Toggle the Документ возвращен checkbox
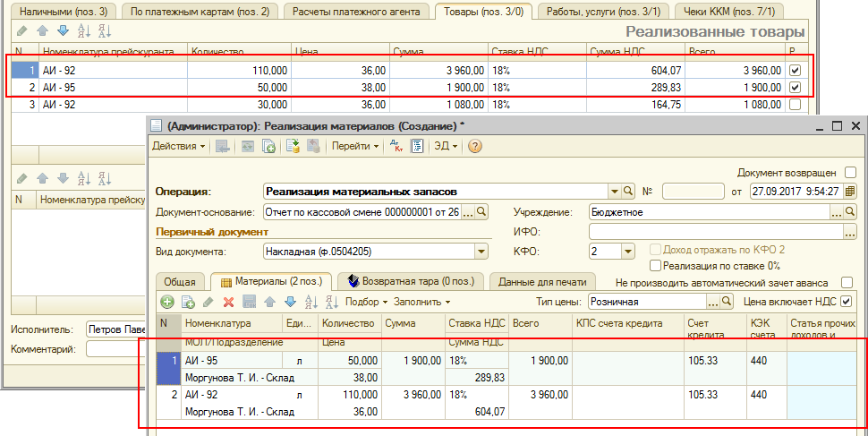The height and width of the screenshot is (436, 868). (x=850, y=172)
